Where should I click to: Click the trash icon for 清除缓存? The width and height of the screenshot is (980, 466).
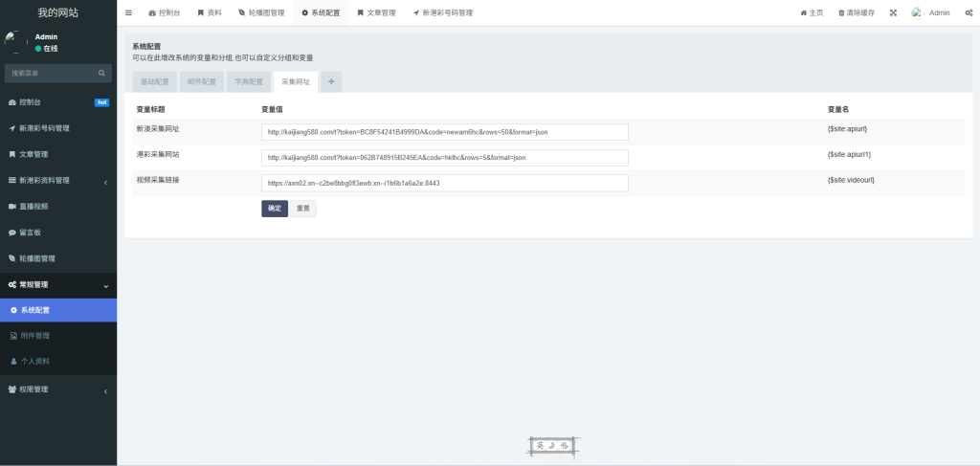click(841, 13)
